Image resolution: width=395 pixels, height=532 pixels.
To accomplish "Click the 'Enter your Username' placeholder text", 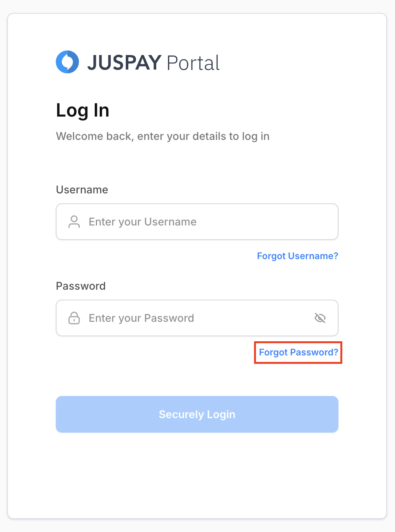I will coord(142,222).
